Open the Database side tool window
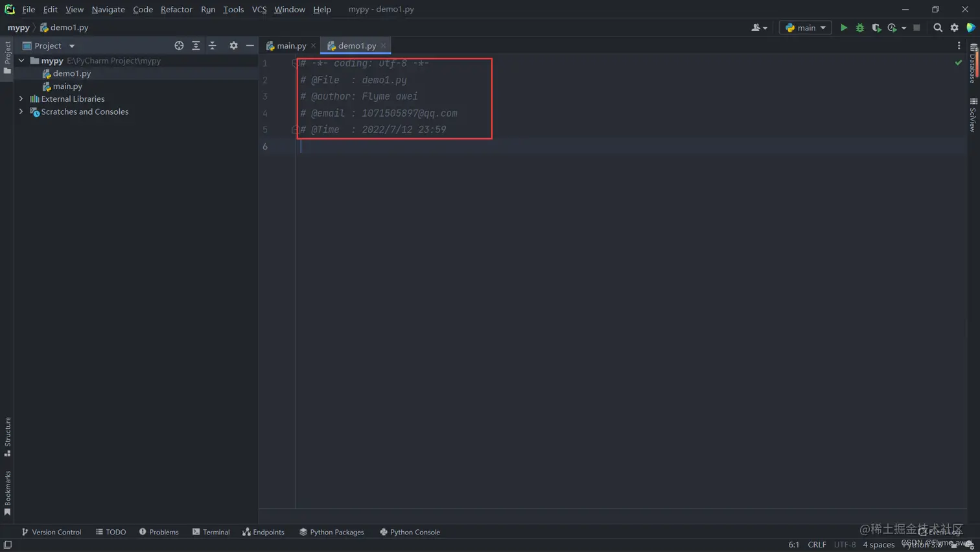The height and width of the screenshot is (552, 980). coord(974,64)
